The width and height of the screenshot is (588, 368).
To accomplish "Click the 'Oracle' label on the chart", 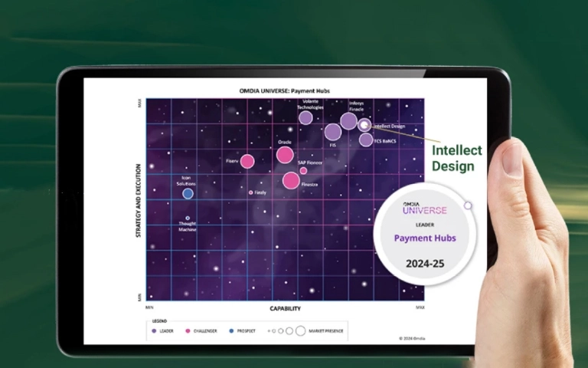I will [x=285, y=143].
